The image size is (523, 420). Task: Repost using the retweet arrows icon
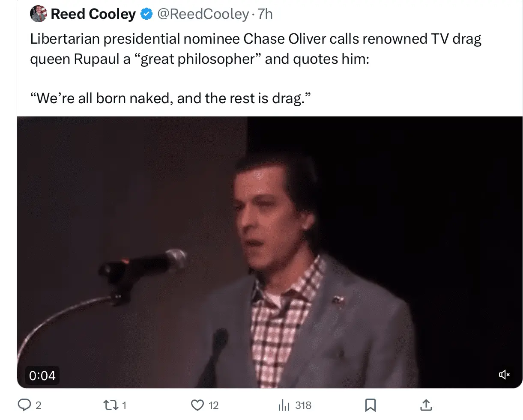(x=111, y=405)
